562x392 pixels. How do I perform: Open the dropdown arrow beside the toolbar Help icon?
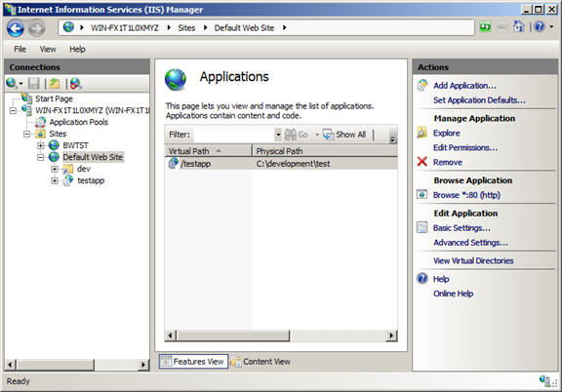tap(551, 26)
